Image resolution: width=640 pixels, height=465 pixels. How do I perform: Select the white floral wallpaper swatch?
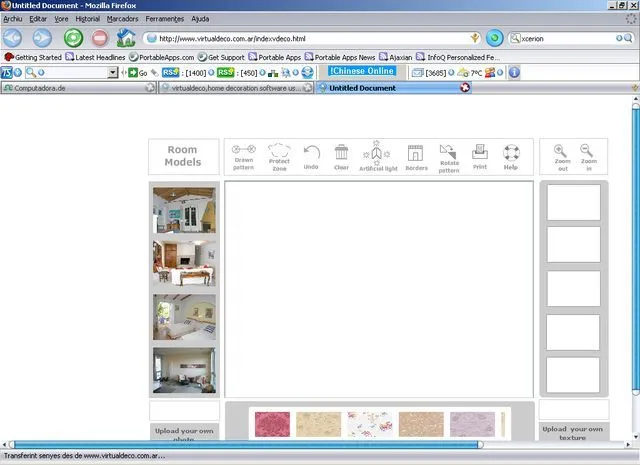(370, 424)
